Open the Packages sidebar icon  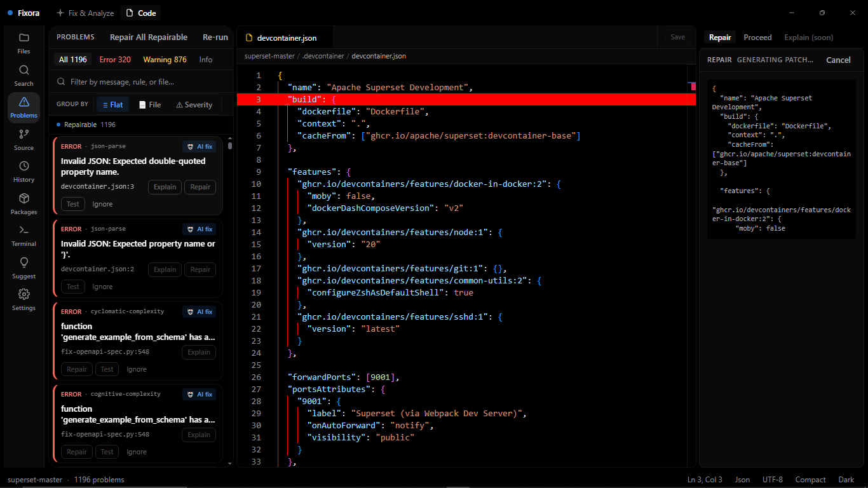24,204
